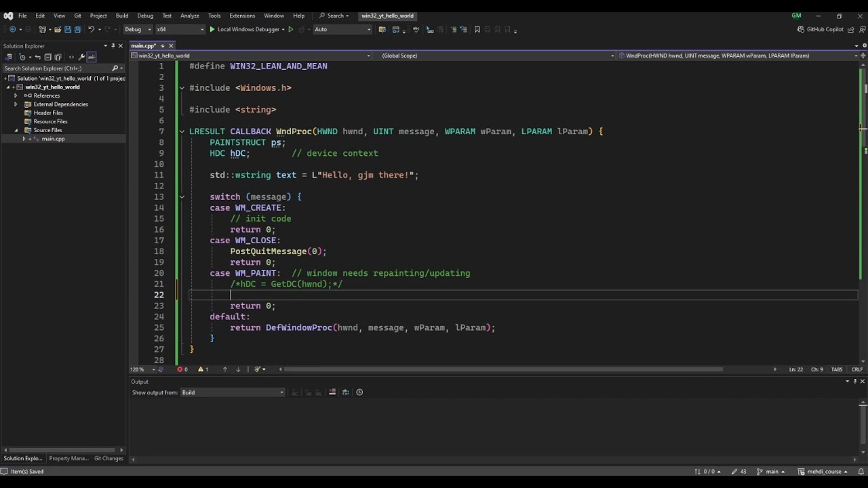Click the Undo arrow icon
The width and height of the screenshot is (868, 488).
pyautogui.click(x=91, y=30)
